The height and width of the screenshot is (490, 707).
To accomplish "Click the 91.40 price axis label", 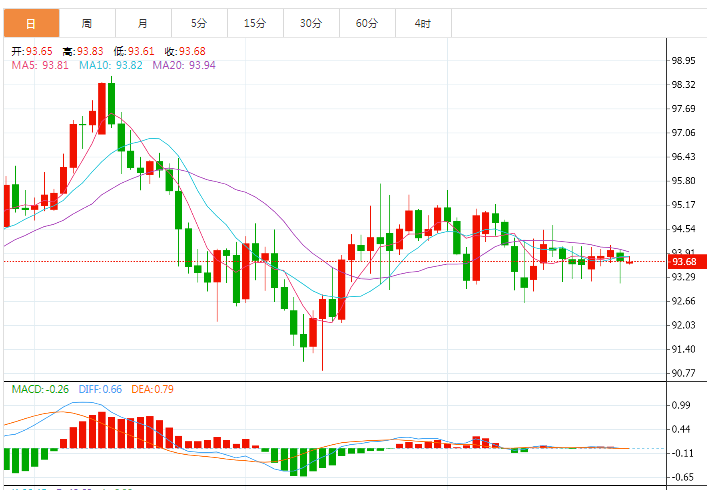I will click(684, 349).
